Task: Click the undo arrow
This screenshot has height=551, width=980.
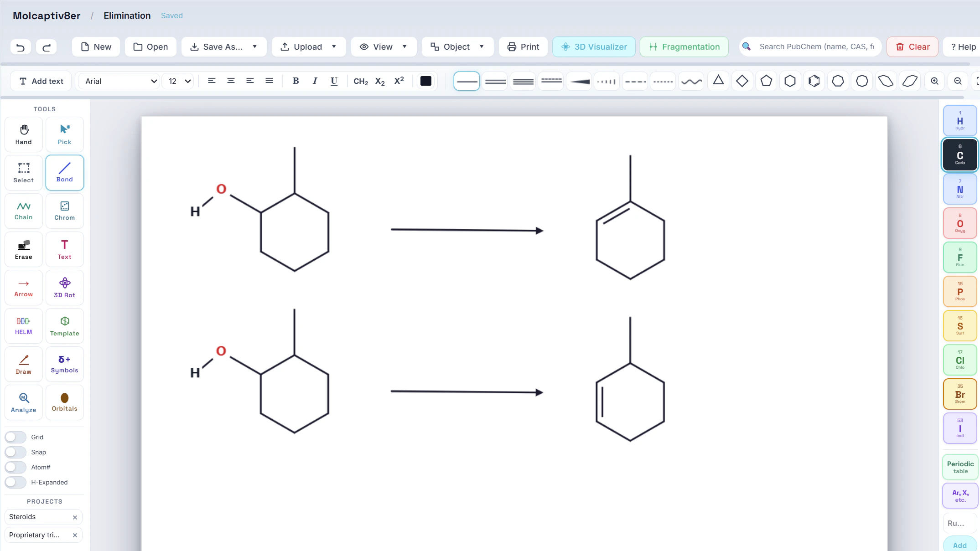Action: click(21, 47)
